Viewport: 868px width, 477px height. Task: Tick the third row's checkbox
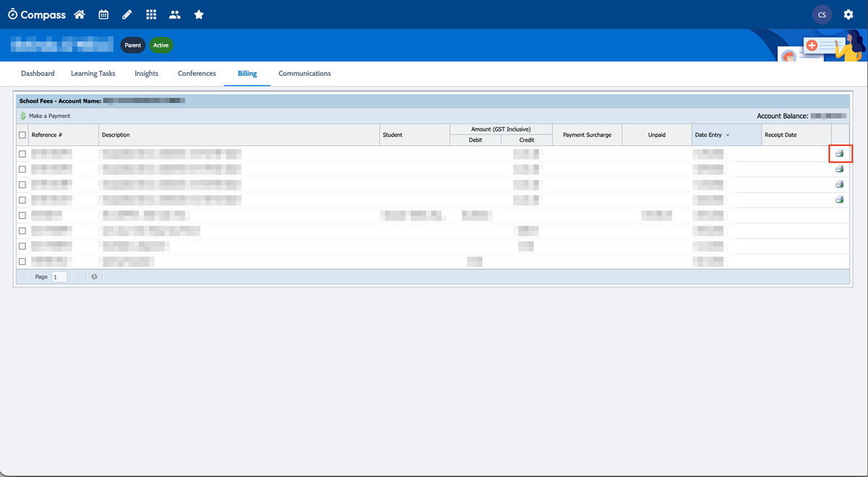22,184
